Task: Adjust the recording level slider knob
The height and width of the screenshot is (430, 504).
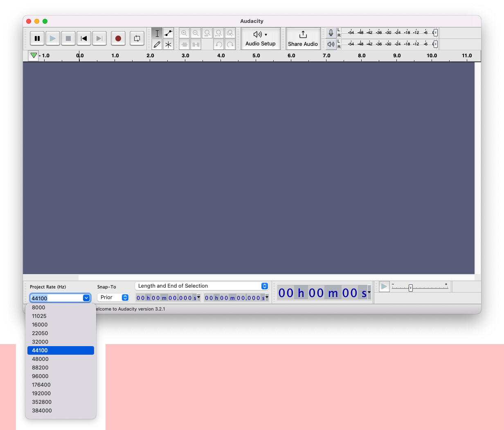Action: pyautogui.click(x=435, y=33)
